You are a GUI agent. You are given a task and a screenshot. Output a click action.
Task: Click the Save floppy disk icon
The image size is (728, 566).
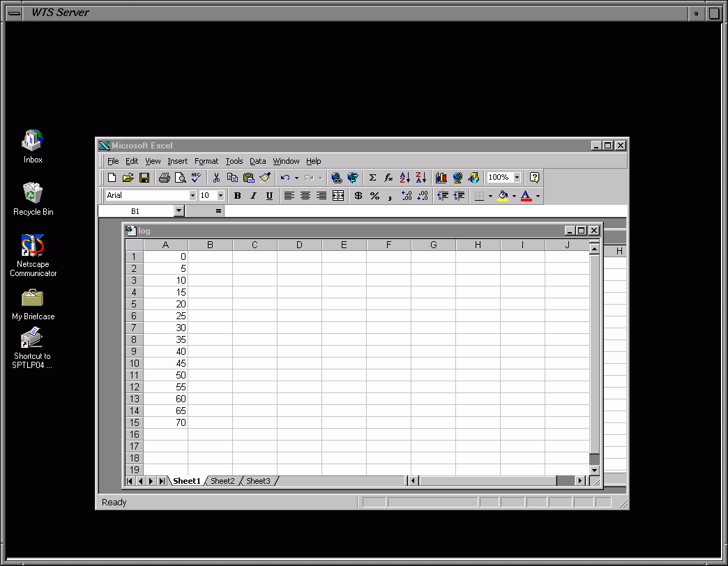tap(144, 178)
